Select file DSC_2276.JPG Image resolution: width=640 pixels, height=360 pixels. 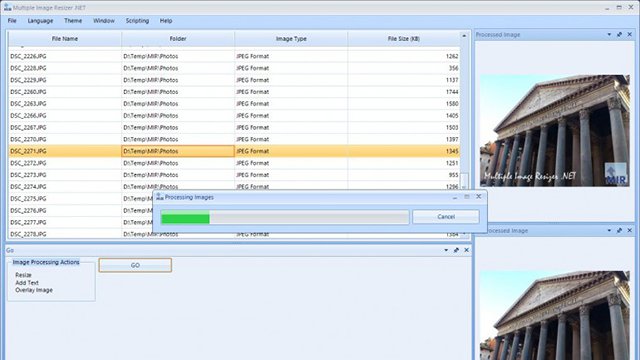pyautogui.click(x=28, y=210)
